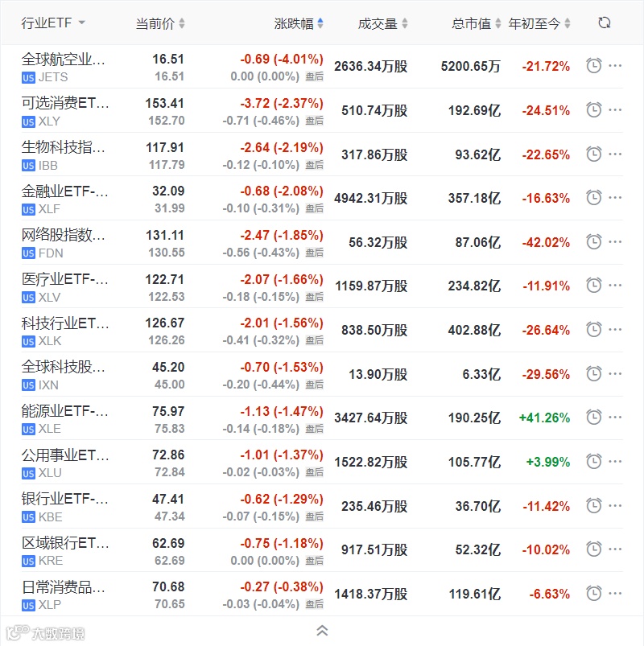Select the -6.63% year-to-date value

pyautogui.click(x=550, y=594)
